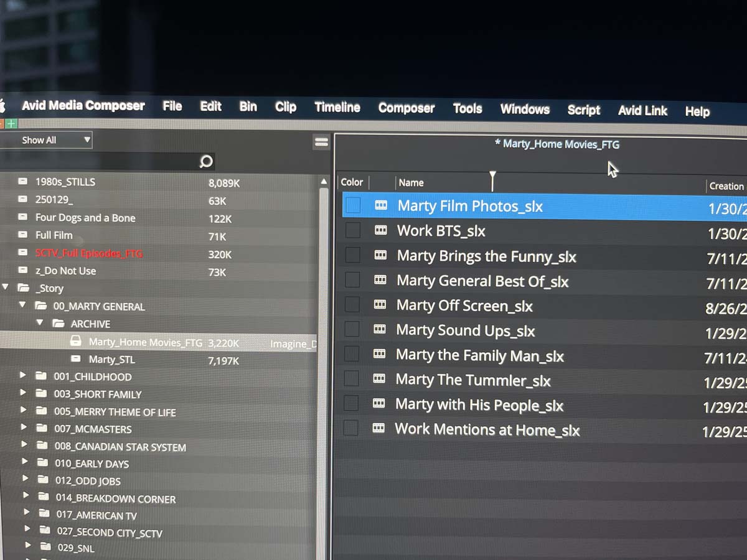The height and width of the screenshot is (560, 747).
Task: Click the bin icon for Full Film
Action: pos(23,235)
